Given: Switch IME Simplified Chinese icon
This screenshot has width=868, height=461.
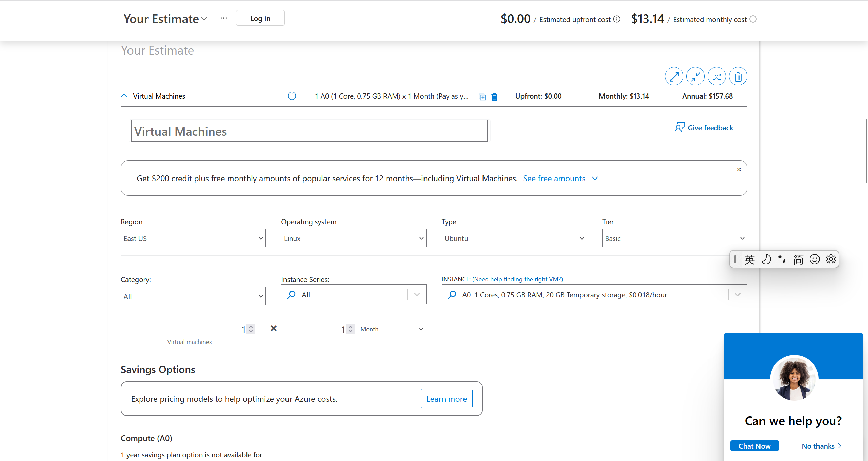Looking at the screenshot, I should tap(798, 259).
